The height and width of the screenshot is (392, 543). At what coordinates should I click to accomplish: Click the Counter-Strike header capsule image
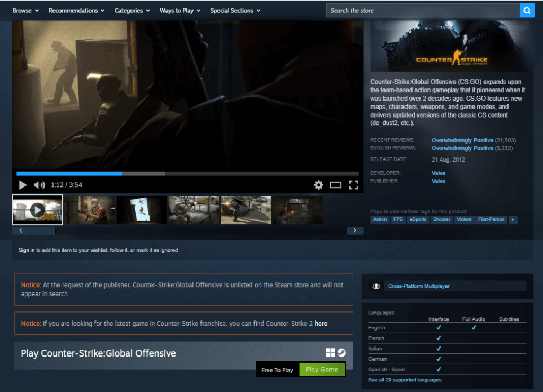click(x=452, y=46)
